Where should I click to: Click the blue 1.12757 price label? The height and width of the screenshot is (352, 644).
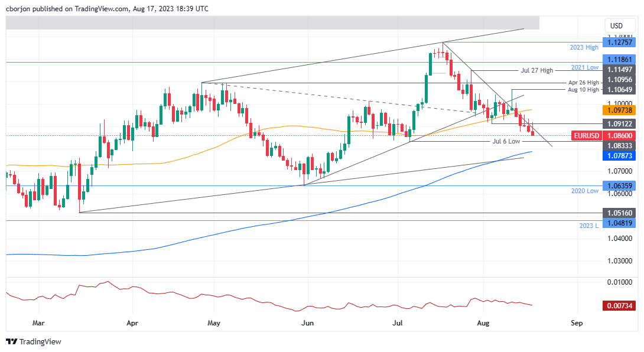620,42
